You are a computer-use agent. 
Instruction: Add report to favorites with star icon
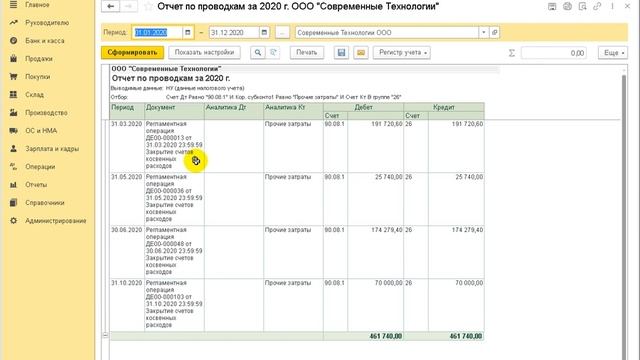pos(149,7)
